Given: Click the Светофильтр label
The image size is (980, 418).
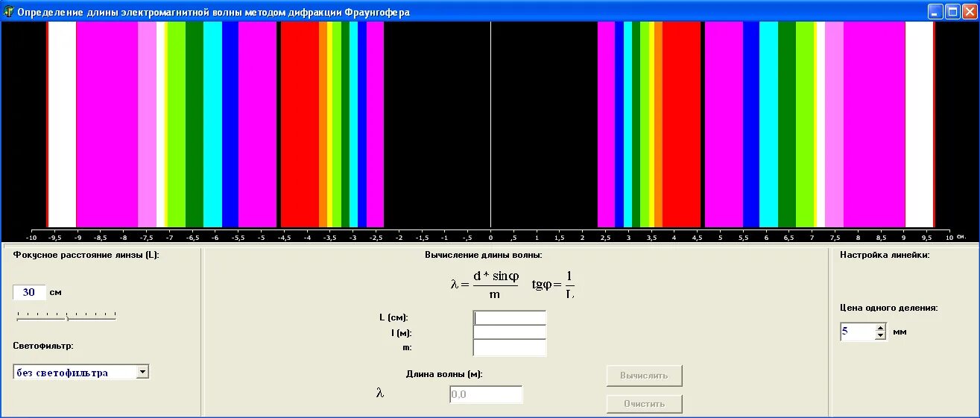Looking at the screenshot, I should [x=42, y=346].
